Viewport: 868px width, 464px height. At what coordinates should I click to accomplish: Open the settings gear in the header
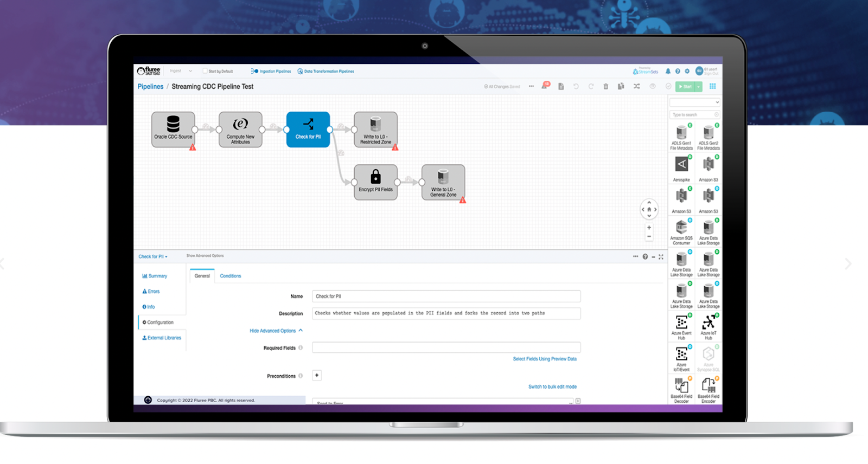[687, 71]
